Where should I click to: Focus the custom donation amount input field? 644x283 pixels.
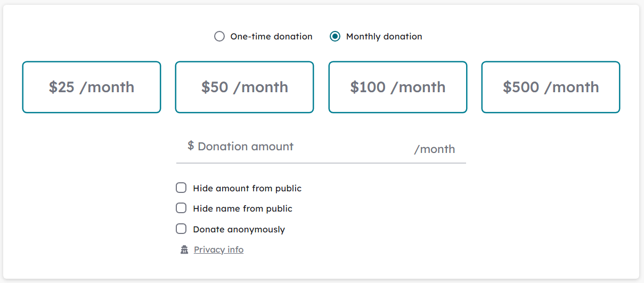[x=321, y=149]
